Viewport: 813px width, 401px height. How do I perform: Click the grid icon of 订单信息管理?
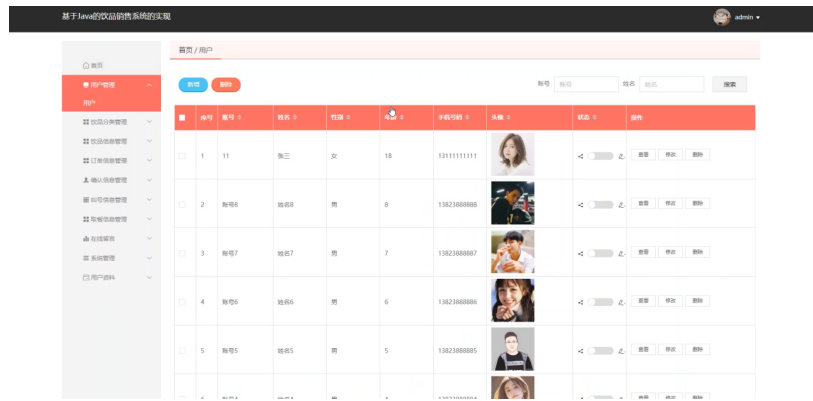(86, 161)
